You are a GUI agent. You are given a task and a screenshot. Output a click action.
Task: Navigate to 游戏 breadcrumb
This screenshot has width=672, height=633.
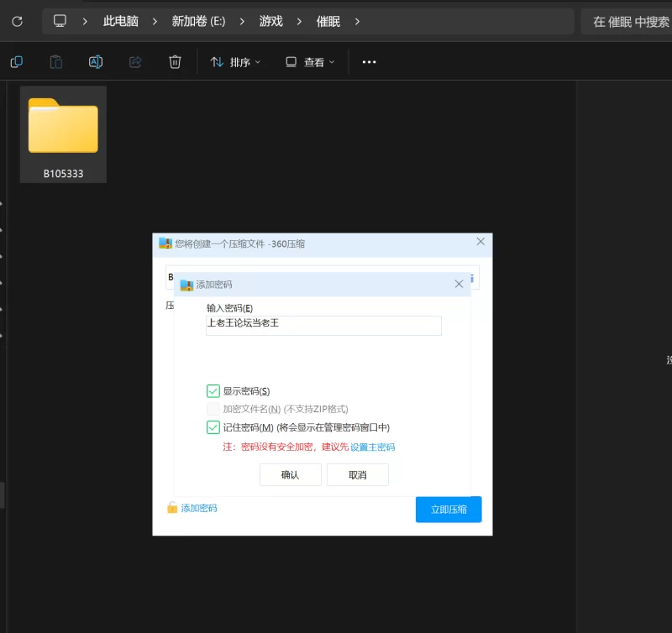coord(270,22)
